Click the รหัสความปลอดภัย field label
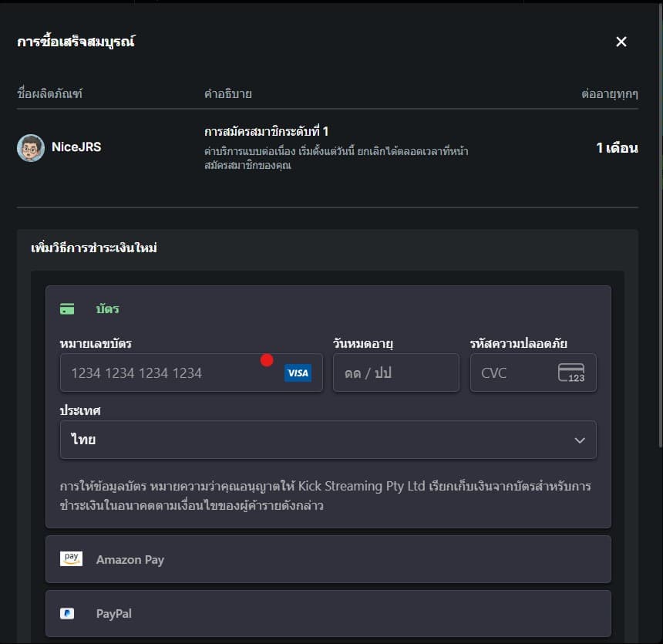663x644 pixels. [518, 343]
